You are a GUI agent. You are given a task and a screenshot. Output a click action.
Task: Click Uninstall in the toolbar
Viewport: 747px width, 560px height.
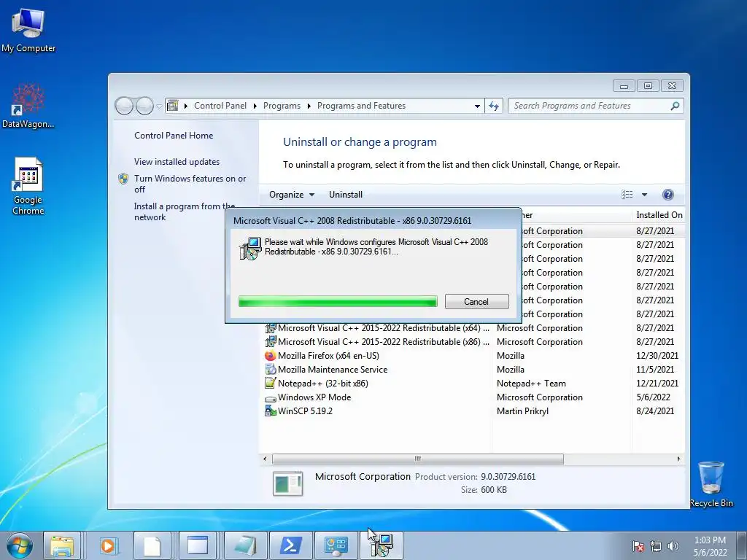345,194
